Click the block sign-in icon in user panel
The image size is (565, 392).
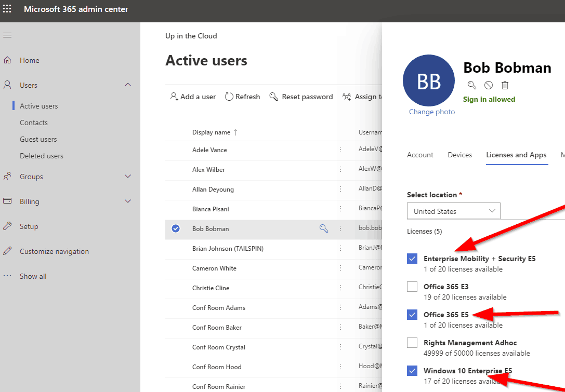488,85
